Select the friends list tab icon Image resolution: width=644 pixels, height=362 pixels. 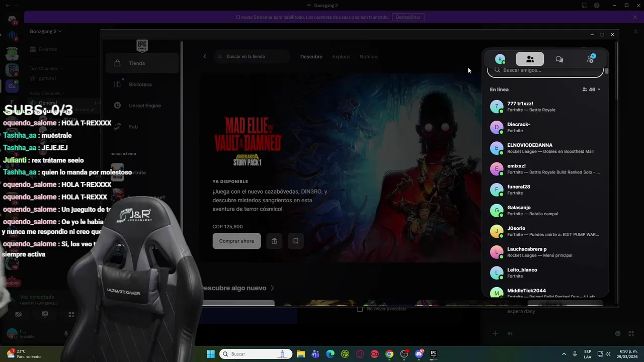530,59
